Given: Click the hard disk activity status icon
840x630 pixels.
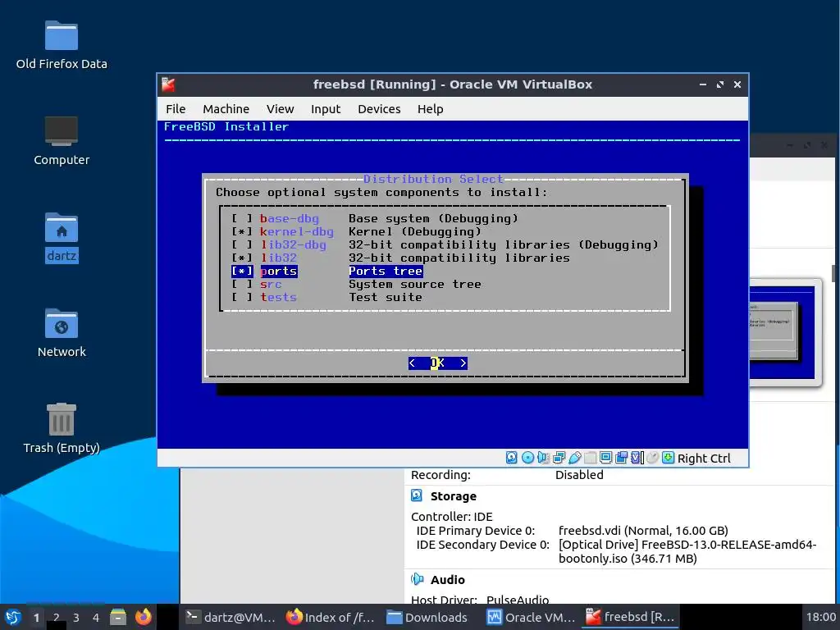Looking at the screenshot, I should pyautogui.click(x=512, y=458).
